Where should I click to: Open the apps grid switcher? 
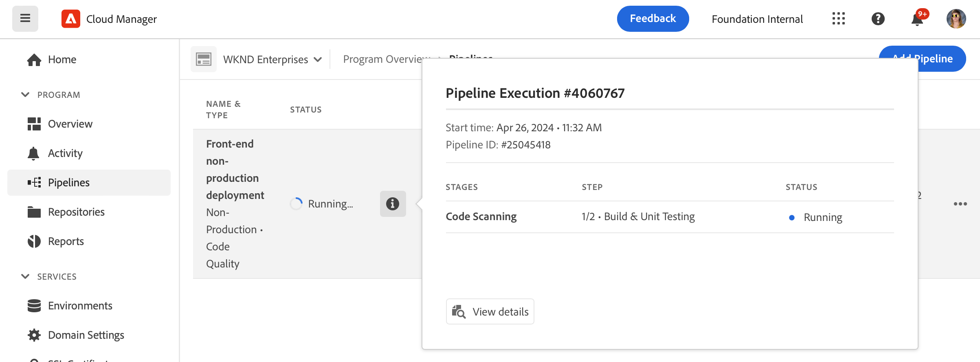(838, 19)
